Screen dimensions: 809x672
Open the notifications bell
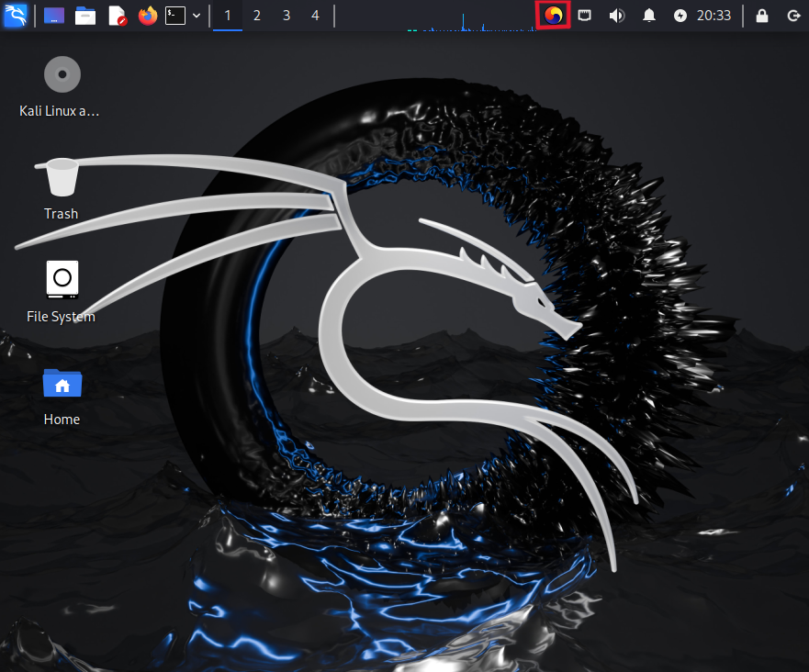pos(649,16)
